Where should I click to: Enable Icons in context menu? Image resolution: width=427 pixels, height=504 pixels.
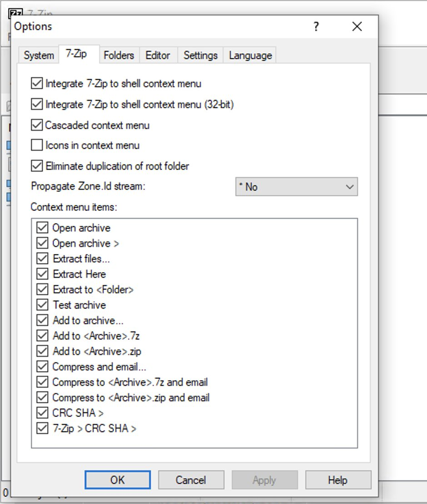(37, 145)
